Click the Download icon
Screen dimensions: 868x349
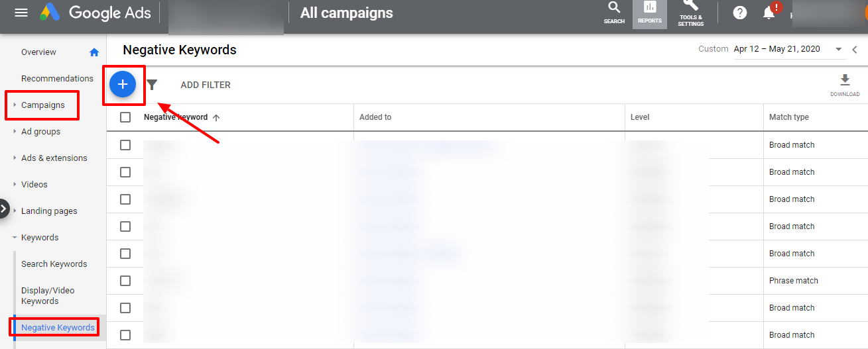pyautogui.click(x=845, y=85)
